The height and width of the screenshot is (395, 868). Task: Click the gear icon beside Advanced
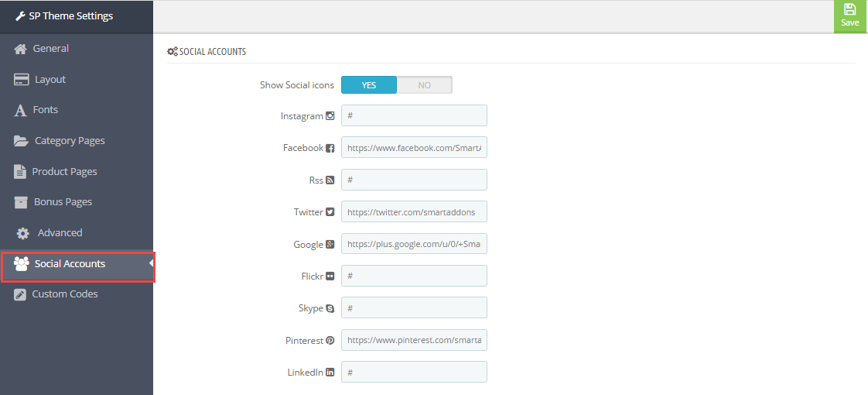tap(22, 233)
